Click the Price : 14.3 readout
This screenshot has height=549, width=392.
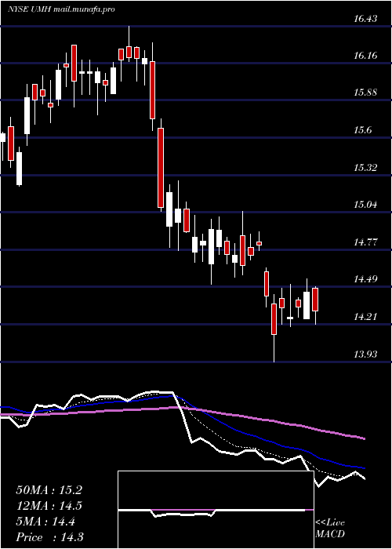49,537
